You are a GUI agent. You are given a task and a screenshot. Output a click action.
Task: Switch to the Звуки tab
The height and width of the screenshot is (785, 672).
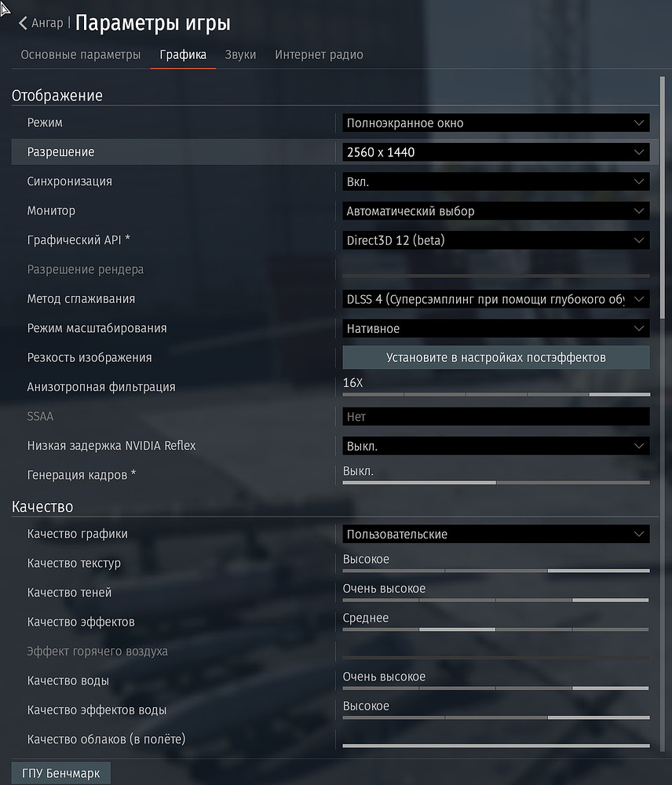tap(239, 55)
